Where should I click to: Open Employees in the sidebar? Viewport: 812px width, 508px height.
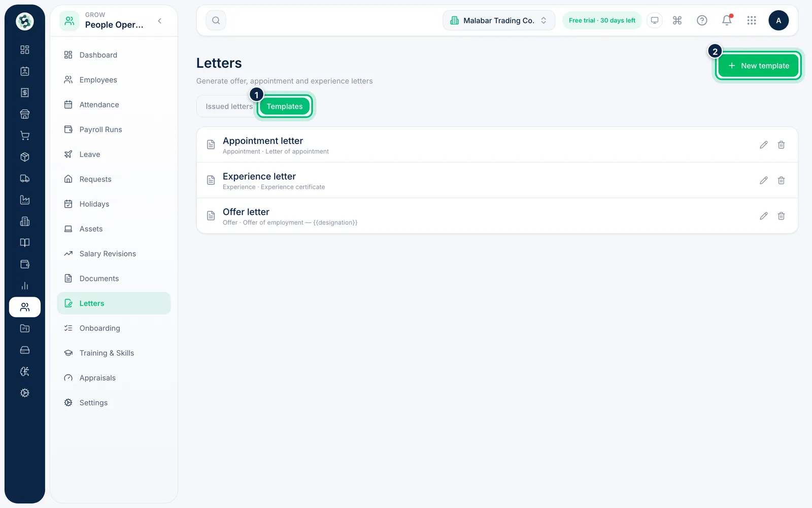114,80
